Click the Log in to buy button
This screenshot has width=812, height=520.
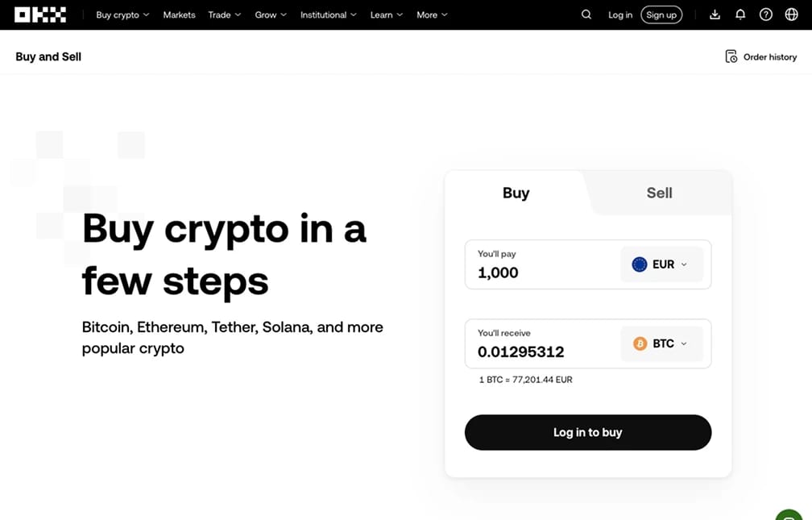point(588,432)
